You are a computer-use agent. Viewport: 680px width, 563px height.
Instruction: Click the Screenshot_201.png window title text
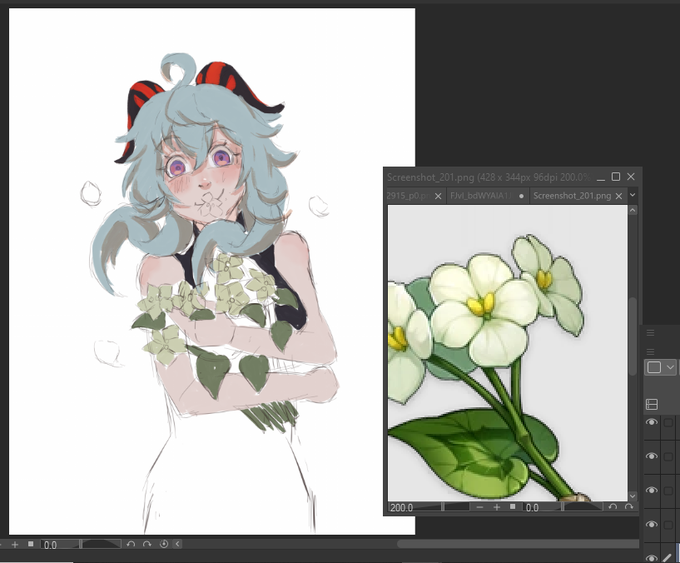pyautogui.click(x=488, y=177)
